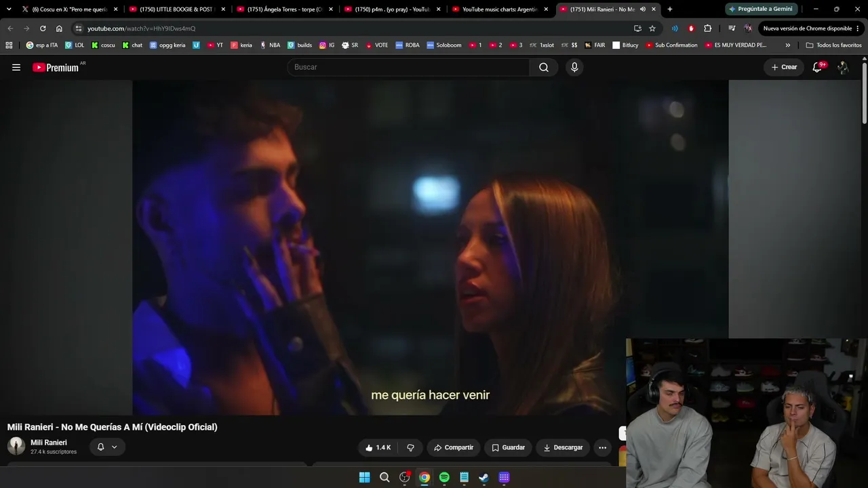
Task: Click the page vertical scrollbar
Action: coord(865,95)
